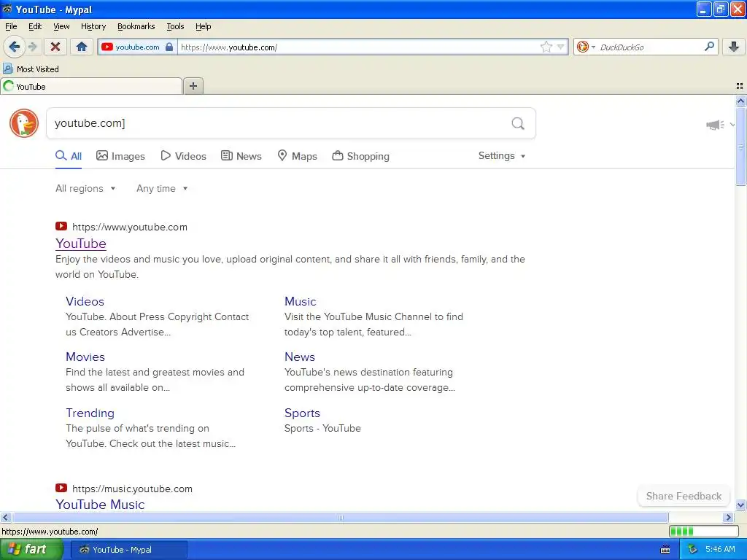Open the DuckDuckGo search engine selector
747x560 pixels.
pos(586,47)
